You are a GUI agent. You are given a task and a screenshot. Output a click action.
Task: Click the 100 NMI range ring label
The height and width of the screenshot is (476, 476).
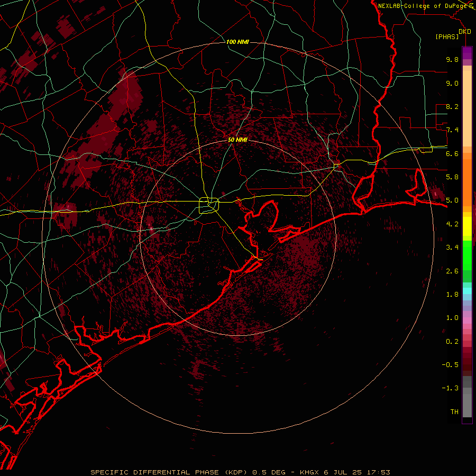pyautogui.click(x=237, y=42)
